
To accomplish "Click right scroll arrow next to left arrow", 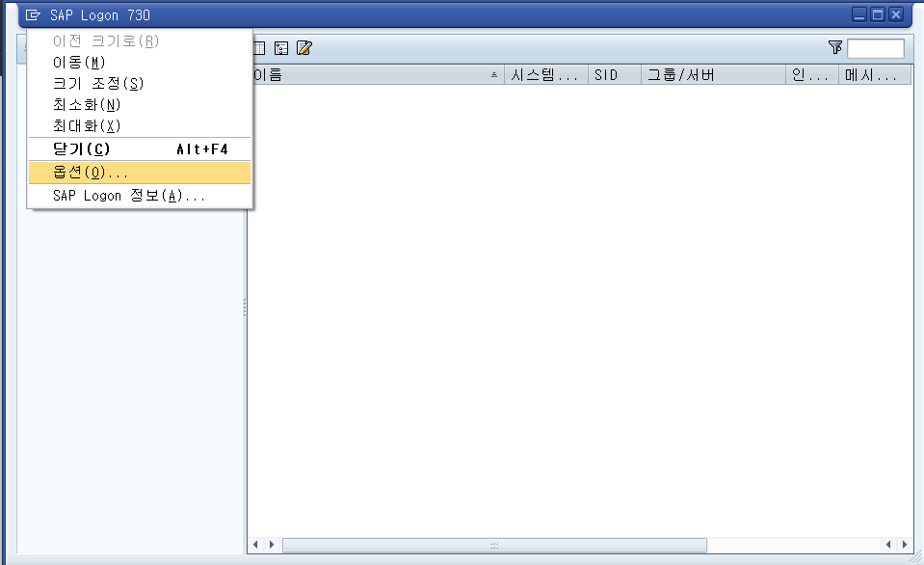I will tap(271, 545).
